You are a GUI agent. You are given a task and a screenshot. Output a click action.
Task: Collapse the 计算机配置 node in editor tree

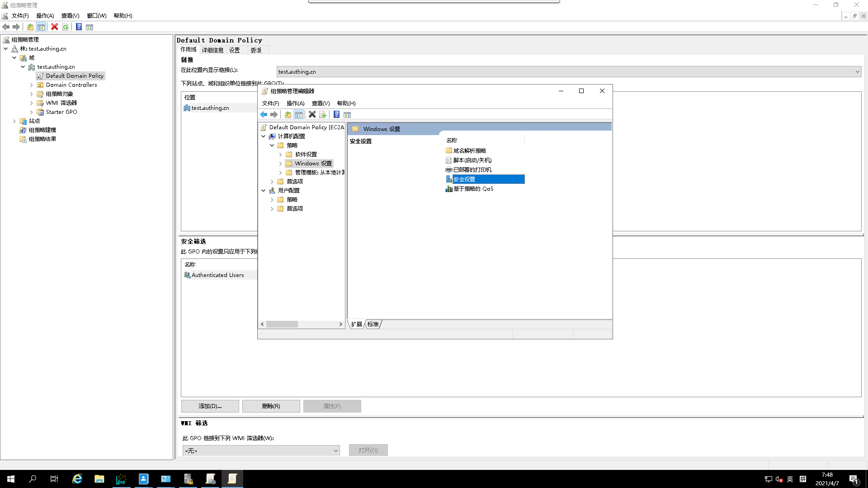pyautogui.click(x=264, y=136)
